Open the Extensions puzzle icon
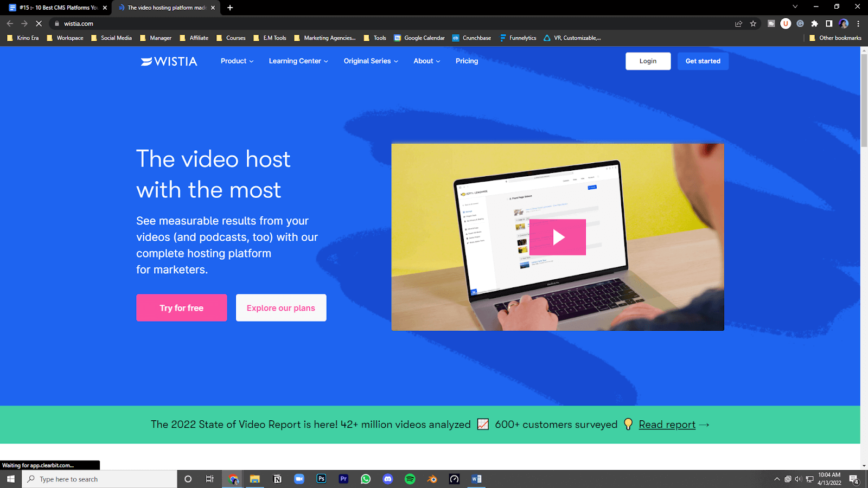Screen dimensions: 868x488 click(x=814, y=23)
